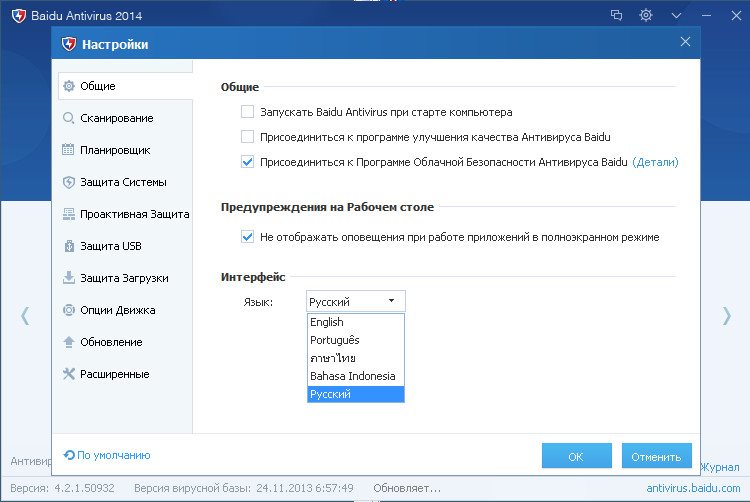
Task: Uncheck Программе Облачной Безопасности checkbox
Action: click(x=247, y=162)
